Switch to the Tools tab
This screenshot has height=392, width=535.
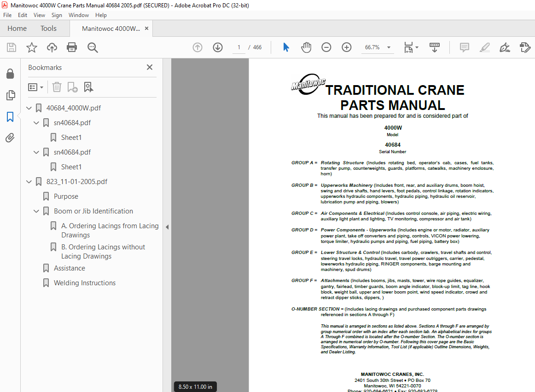tap(48, 28)
